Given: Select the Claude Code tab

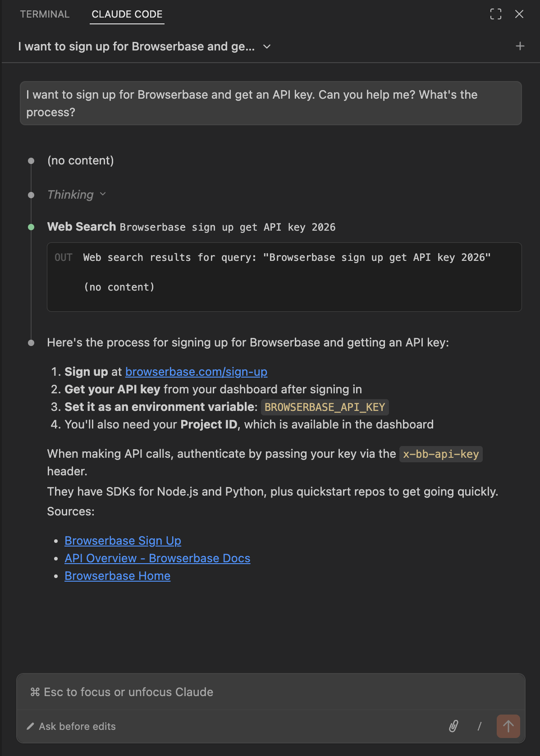Looking at the screenshot, I should [127, 14].
